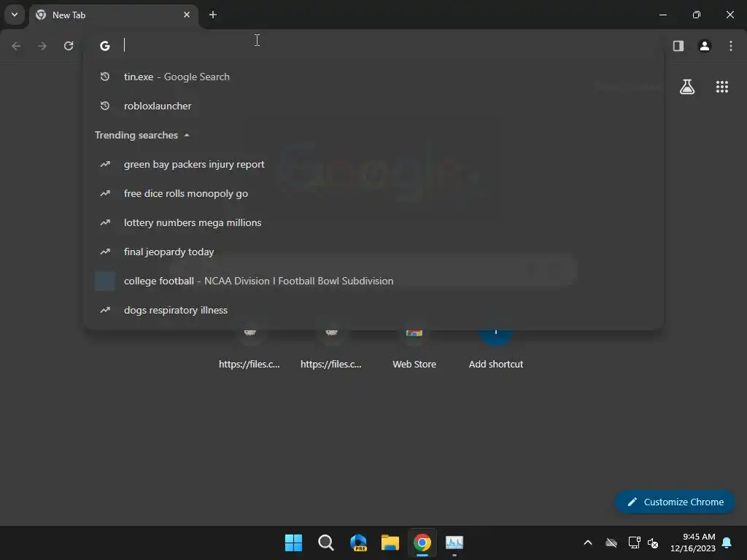Open a new tab with plus button

pos(213,15)
